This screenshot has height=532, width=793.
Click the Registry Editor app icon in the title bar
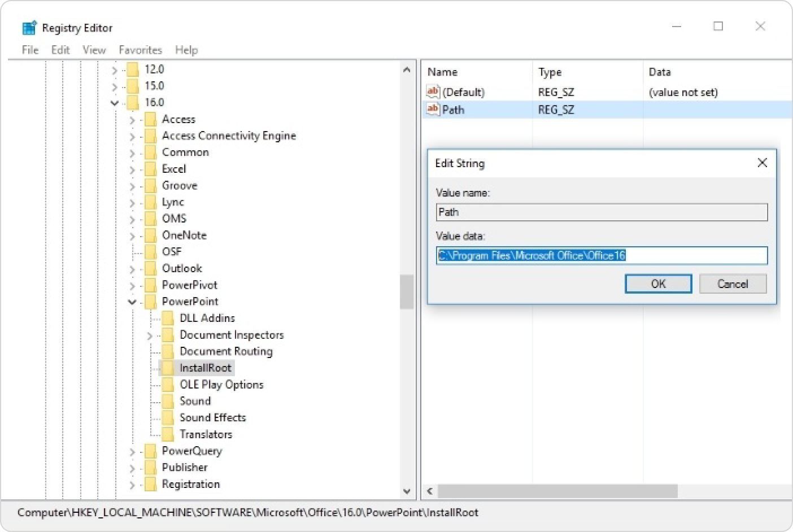click(x=29, y=28)
